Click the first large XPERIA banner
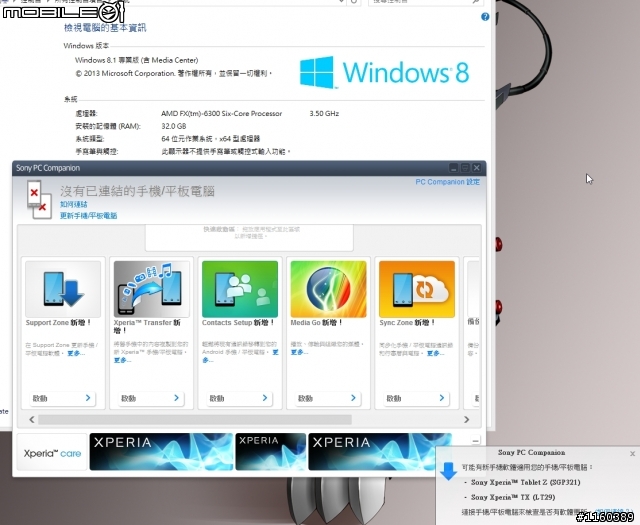The height and width of the screenshot is (525, 640). (161, 452)
